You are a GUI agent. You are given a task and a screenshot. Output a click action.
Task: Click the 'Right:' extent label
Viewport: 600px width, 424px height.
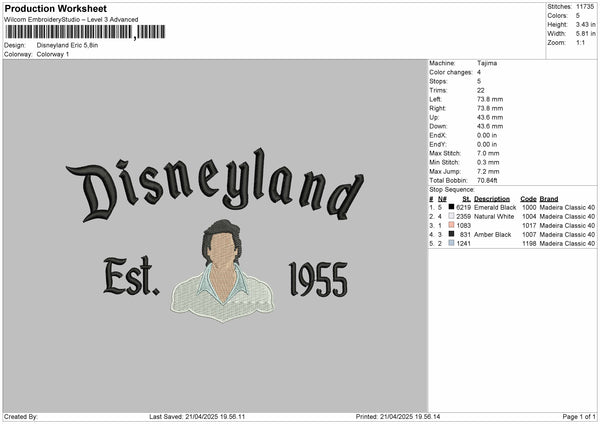coord(437,108)
